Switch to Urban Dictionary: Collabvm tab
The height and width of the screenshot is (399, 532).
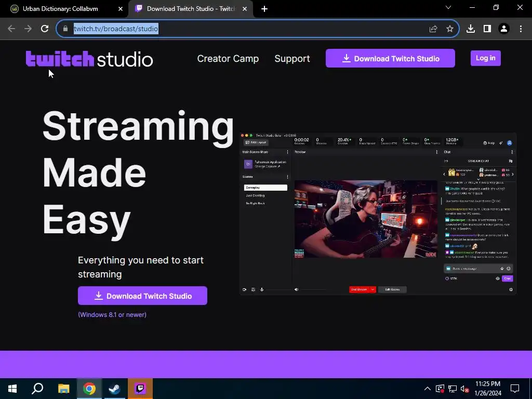(64, 9)
